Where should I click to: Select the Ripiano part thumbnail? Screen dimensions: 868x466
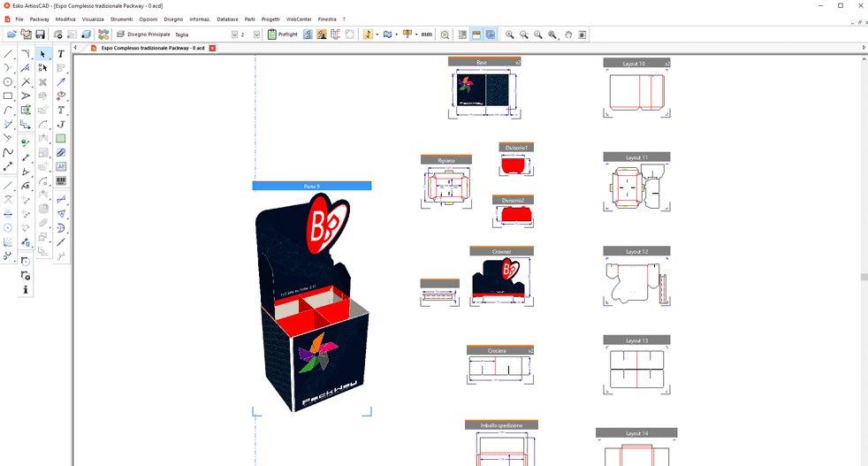pyautogui.click(x=446, y=182)
